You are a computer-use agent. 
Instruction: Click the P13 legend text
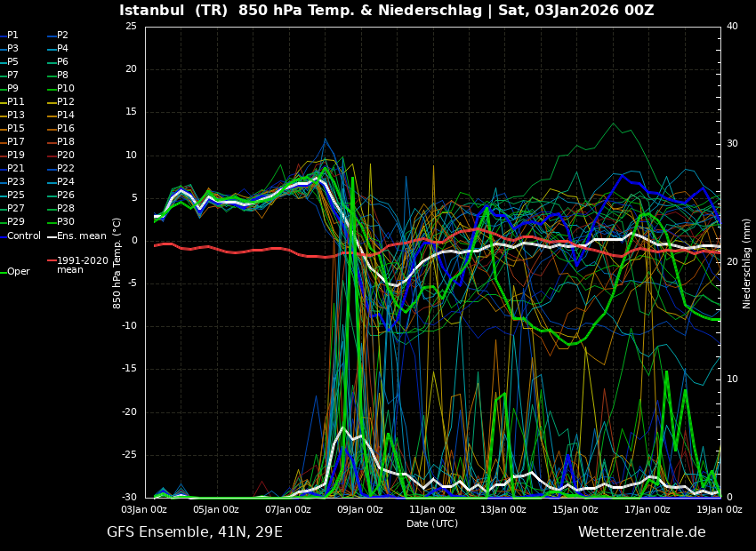pyautogui.click(x=15, y=116)
